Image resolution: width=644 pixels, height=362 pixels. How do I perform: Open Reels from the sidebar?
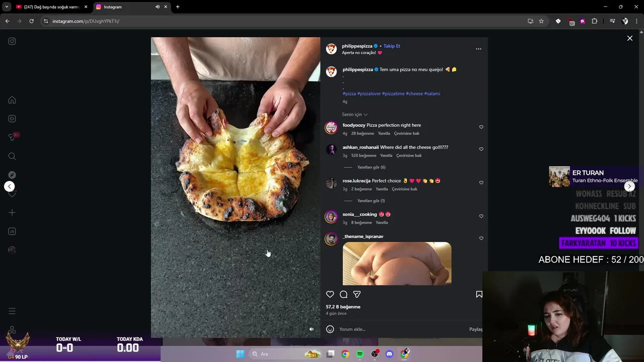pos(12,119)
